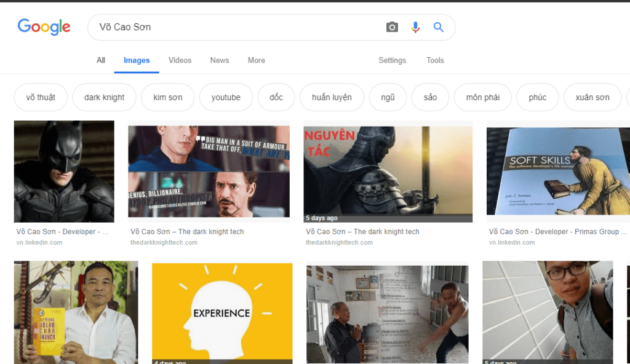Screen dimensions: 630x364
Task: Click the magnifying glass search button
Action: [438, 27]
